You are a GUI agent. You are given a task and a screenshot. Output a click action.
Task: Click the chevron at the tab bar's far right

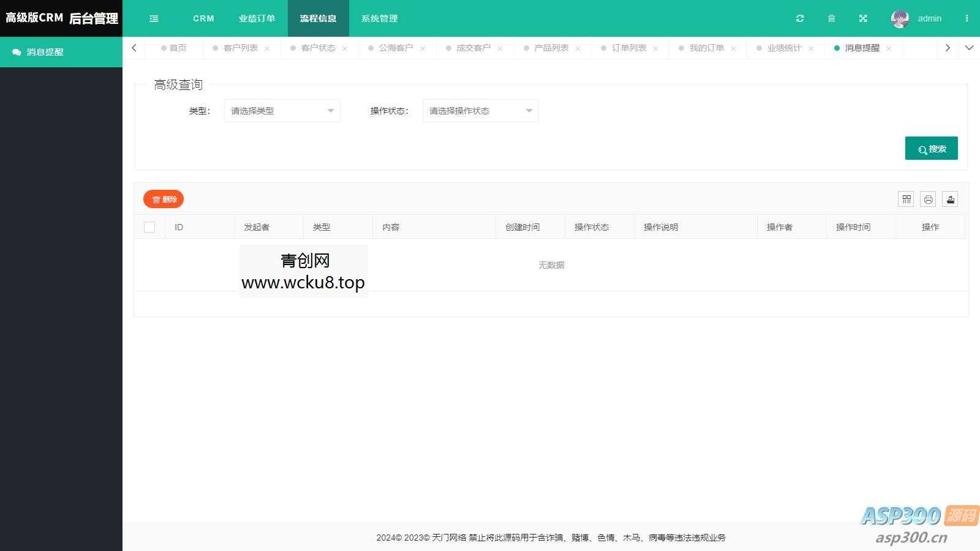970,48
